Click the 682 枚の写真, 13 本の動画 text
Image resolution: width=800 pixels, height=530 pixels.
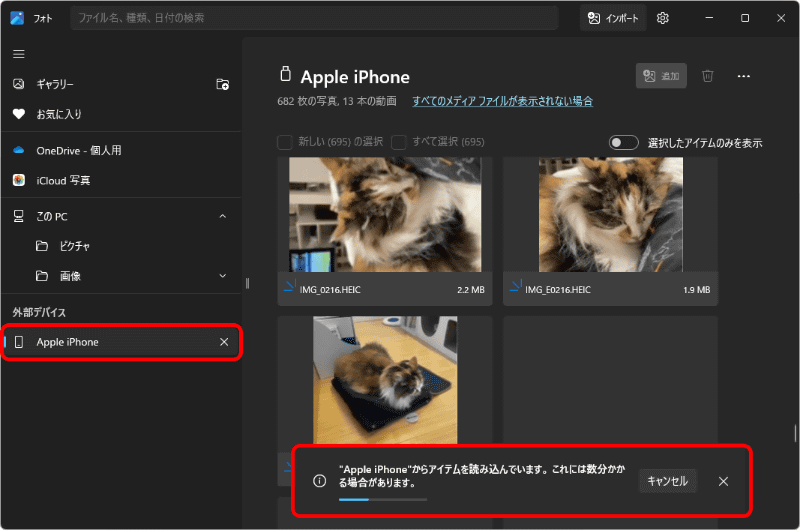point(337,101)
